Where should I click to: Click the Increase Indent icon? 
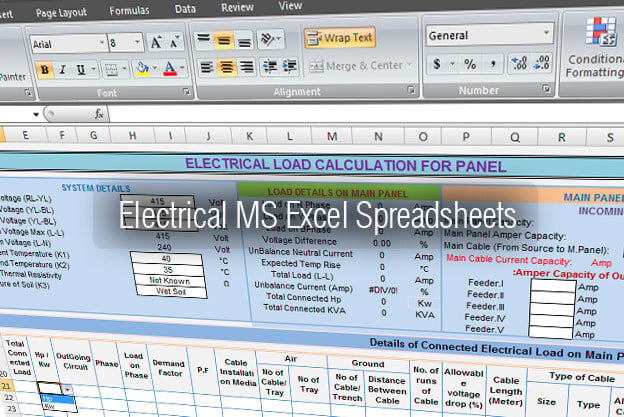pos(290,66)
